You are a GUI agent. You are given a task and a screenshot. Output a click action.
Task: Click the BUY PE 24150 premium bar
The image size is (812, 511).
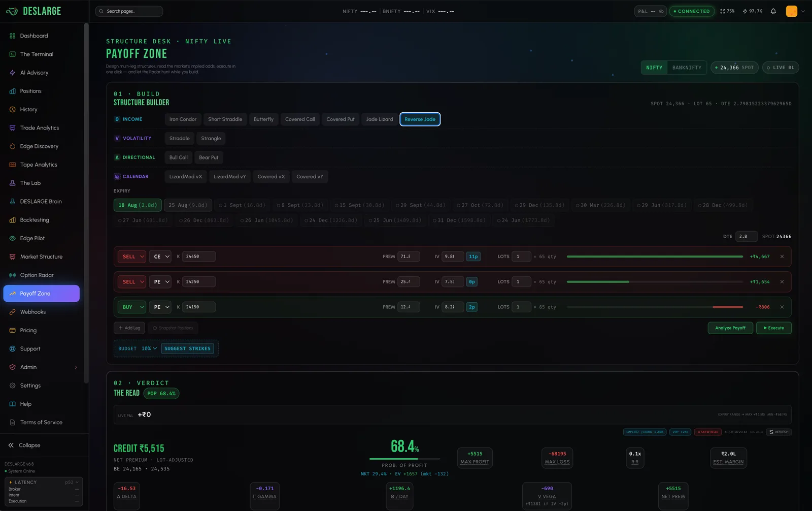[655, 307]
